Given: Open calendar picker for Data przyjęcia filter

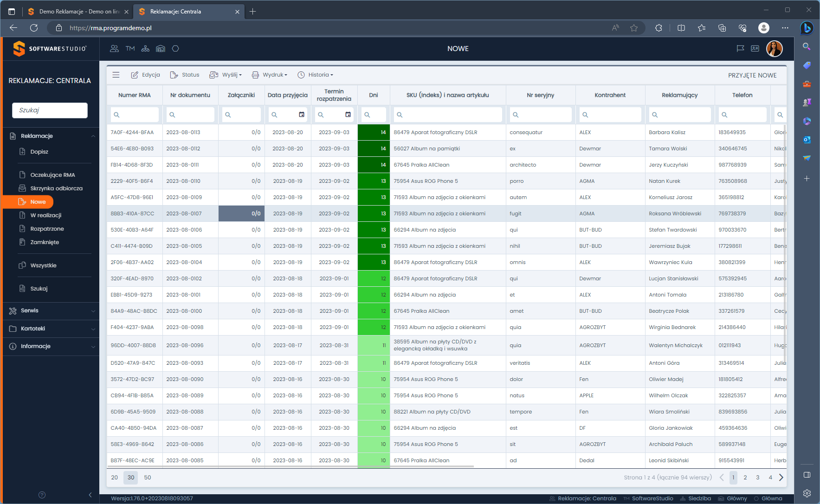Looking at the screenshot, I should pyautogui.click(x=302, y=115).
